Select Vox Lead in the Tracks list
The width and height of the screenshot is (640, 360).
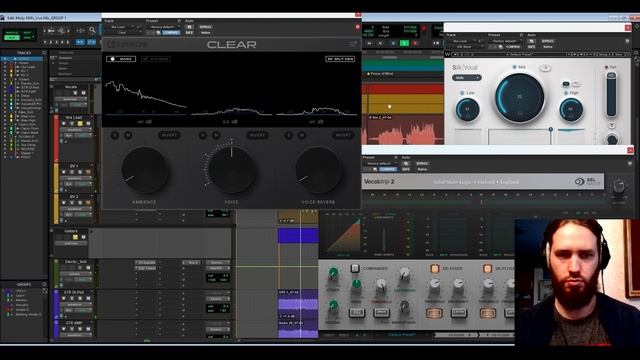pos(28,67)
